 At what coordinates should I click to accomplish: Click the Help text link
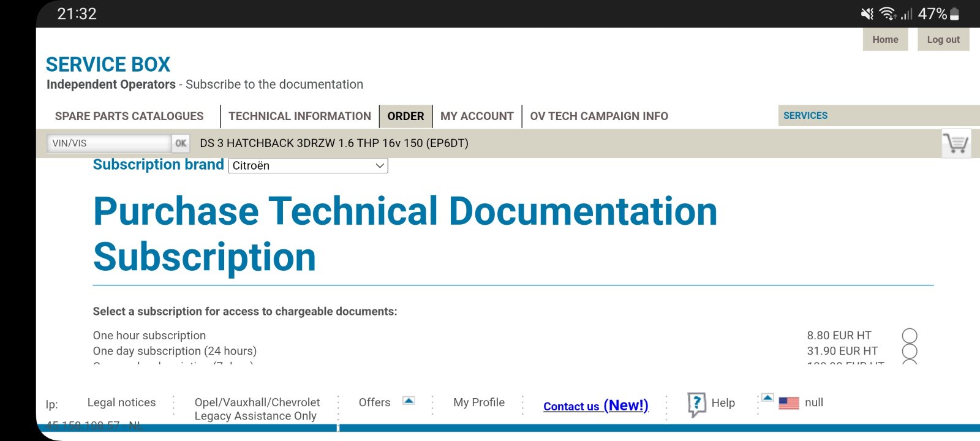pos(723,403)
